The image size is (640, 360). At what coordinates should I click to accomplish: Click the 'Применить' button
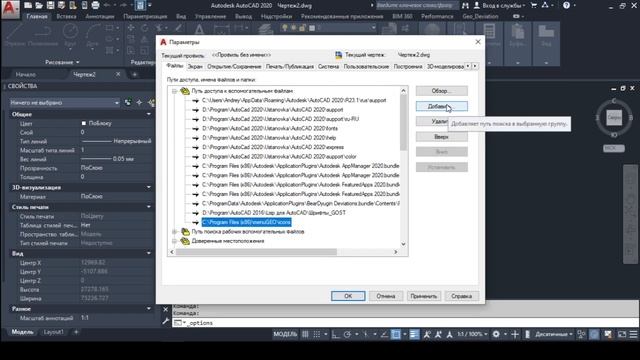tap(424, 296)
